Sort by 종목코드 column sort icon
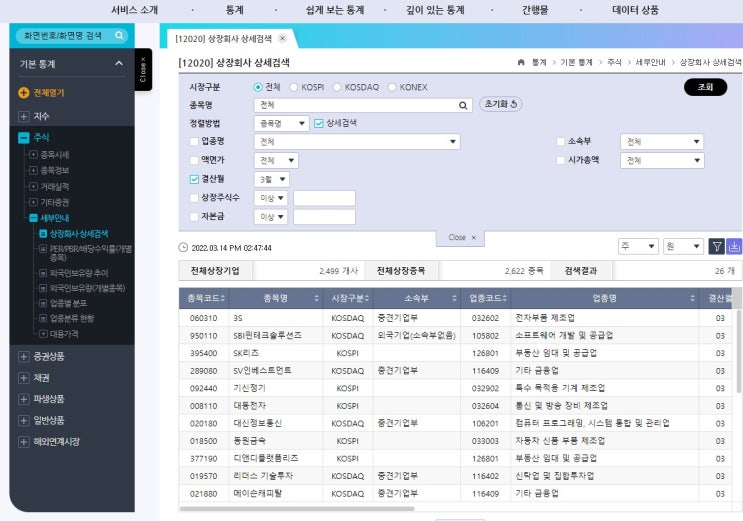Viewport: 743px width, 521px height. (222, 298)
